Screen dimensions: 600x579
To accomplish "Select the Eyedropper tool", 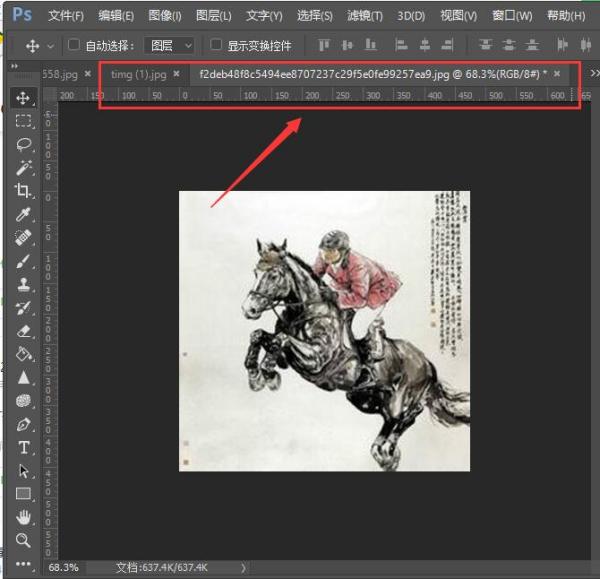I will coord(23,214).
